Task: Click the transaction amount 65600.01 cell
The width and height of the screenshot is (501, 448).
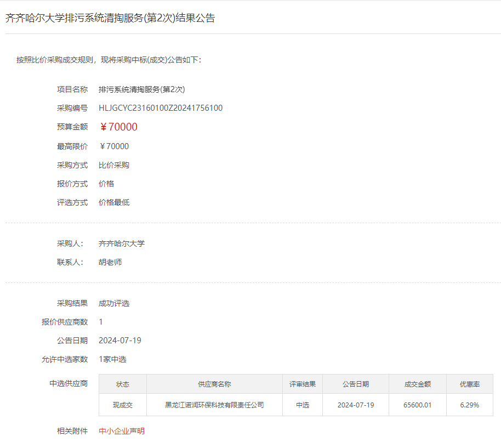Action: click(417, 405)
